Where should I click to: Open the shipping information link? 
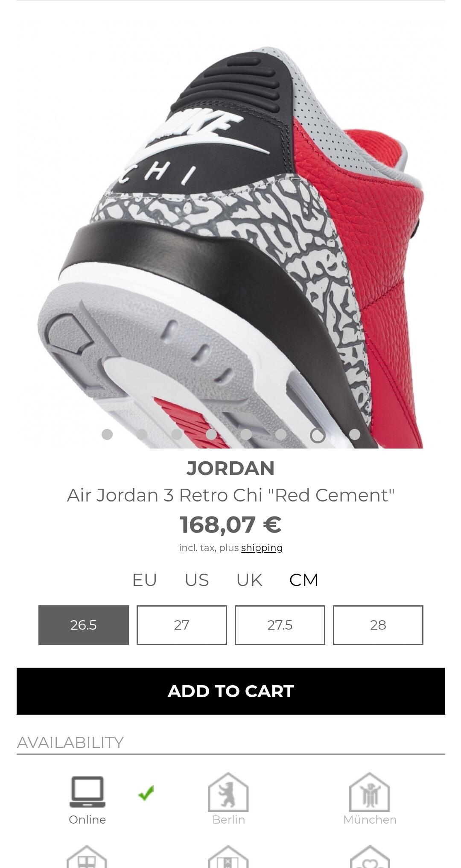click(x=262, y=548)
